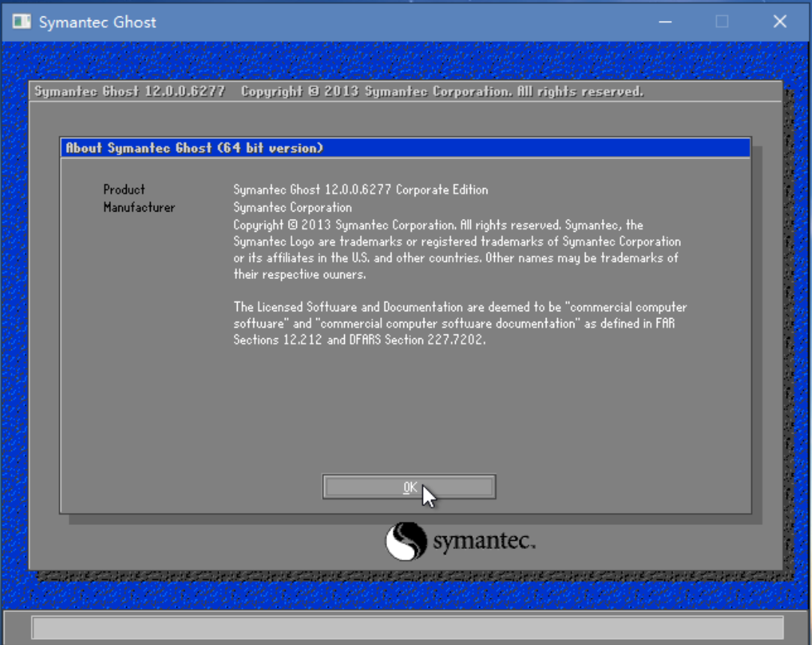Click the "Manufacturer" label
The height and width of the screenshot is (645, 812).
pyautogui.click(x=139, y=207)
